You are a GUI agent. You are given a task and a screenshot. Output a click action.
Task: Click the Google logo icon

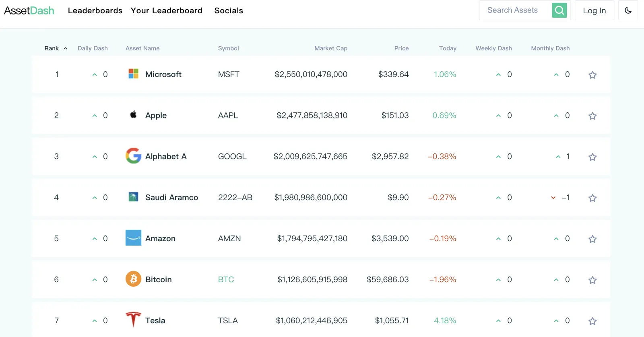[133, 156]
